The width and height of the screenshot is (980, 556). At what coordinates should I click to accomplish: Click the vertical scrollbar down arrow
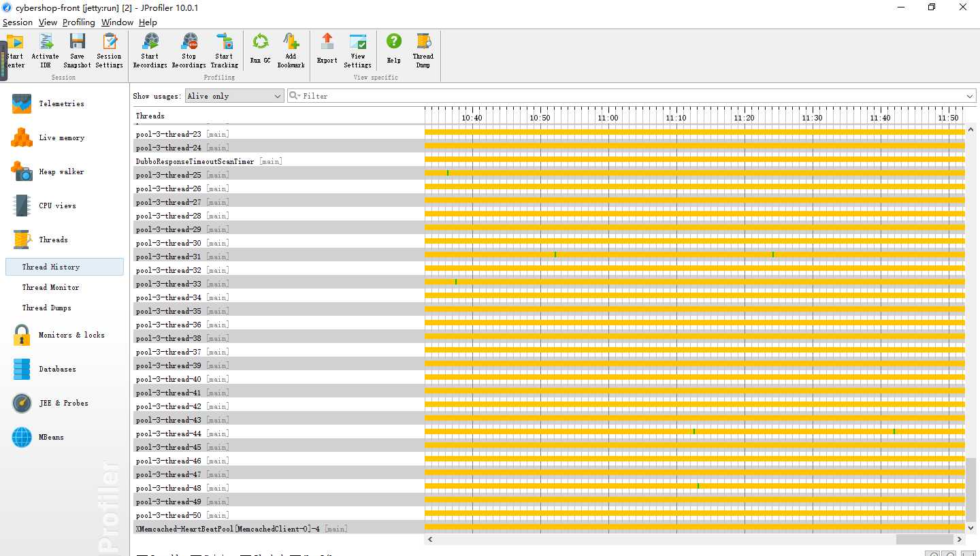click(971, 527)
